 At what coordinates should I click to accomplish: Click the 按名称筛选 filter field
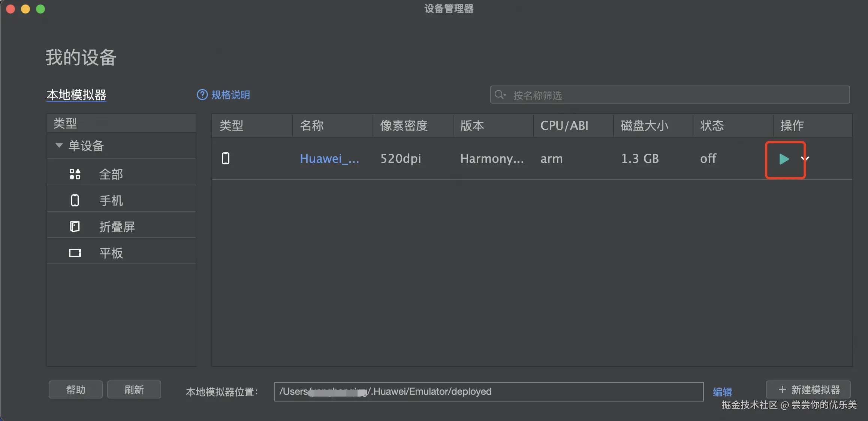click(675, 95)
